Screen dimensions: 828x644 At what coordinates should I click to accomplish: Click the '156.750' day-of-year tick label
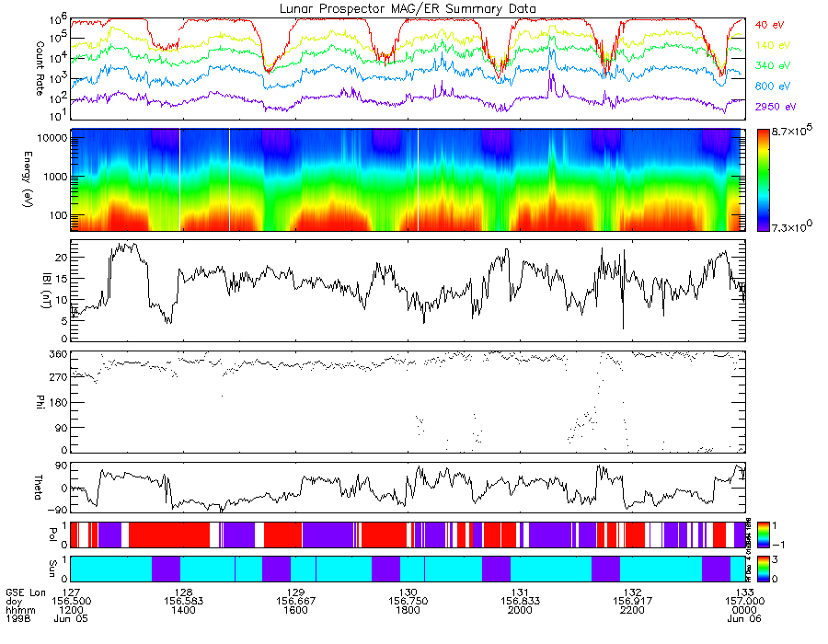408,602
